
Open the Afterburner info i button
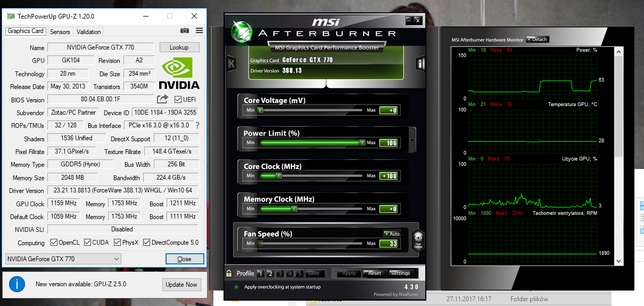click(x=420, y=64)
